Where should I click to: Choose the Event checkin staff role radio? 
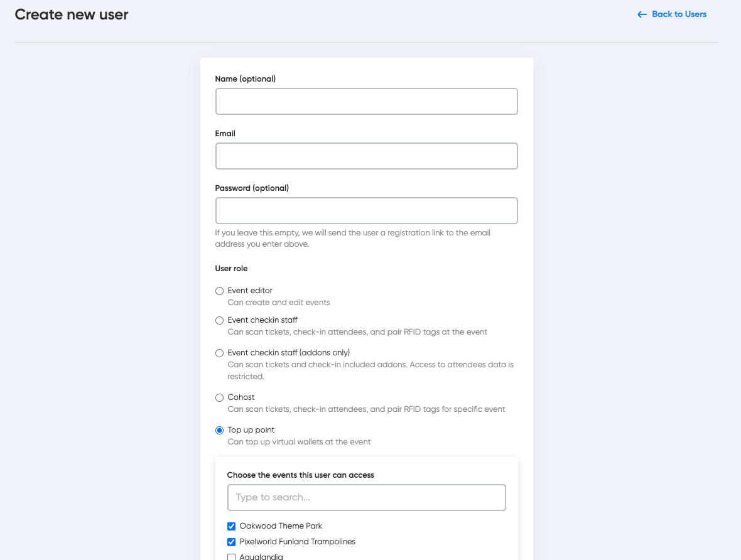[x=219, y=320]
